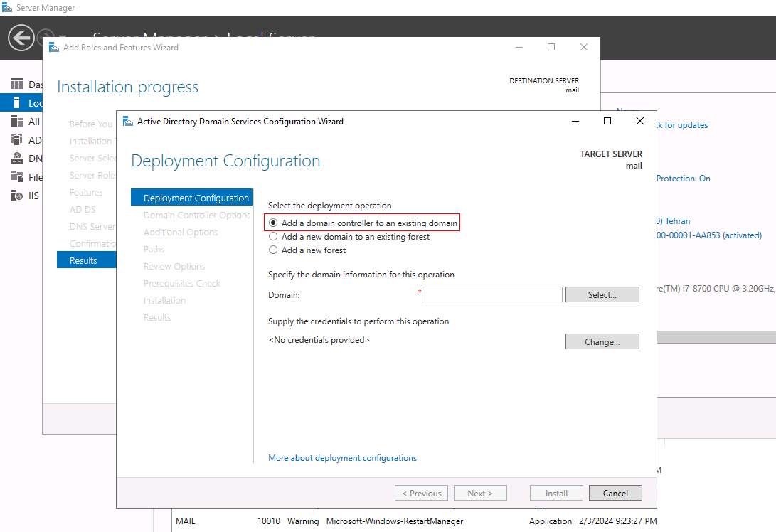776x532 pixels.
Task: Click the Cancel button in AD DS wizard
Action: [615, 493]
